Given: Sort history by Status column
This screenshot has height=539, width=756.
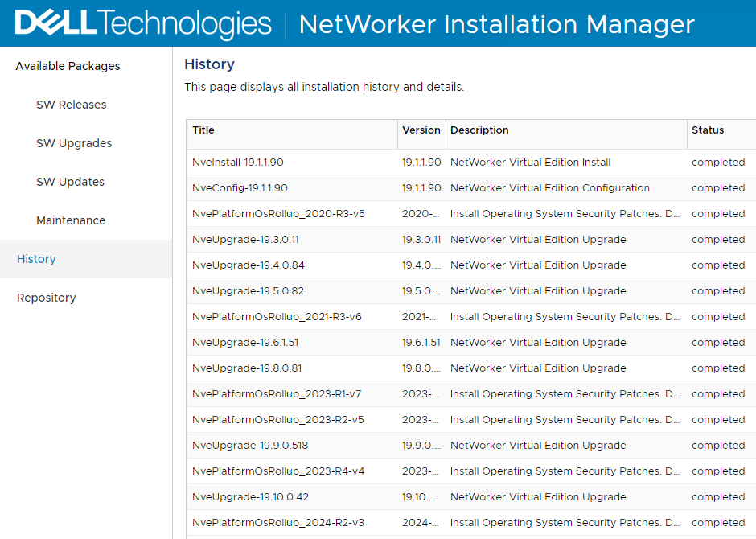Looking at the screenshot, I should [708, 130].
